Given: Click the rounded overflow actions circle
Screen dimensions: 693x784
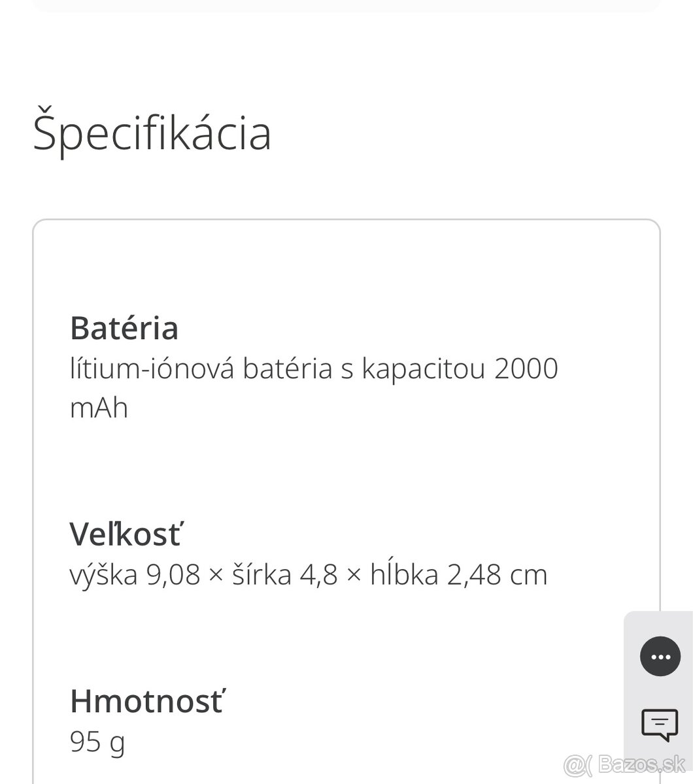Looking at the screenshot, I should point(660,657).
